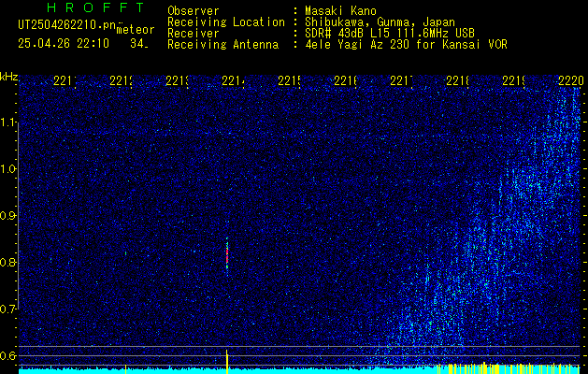588x374 pixels.
Task: Click the red meteor echo streak at 2214
Action: point(227,257)
